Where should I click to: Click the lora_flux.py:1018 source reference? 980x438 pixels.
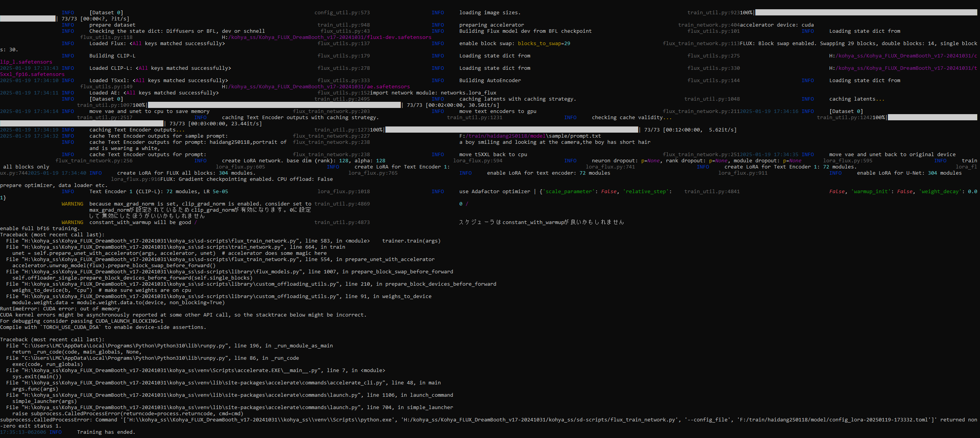click(x=343, y=192)
